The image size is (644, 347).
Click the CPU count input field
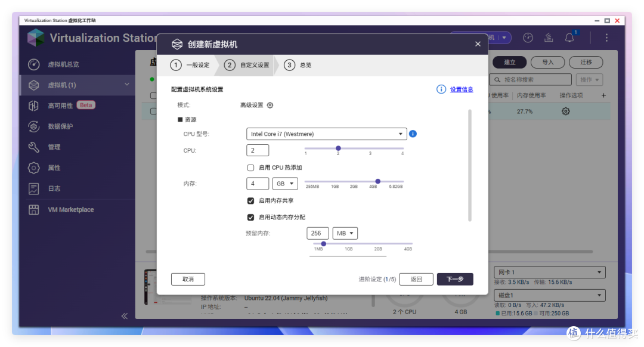[258, 150]
